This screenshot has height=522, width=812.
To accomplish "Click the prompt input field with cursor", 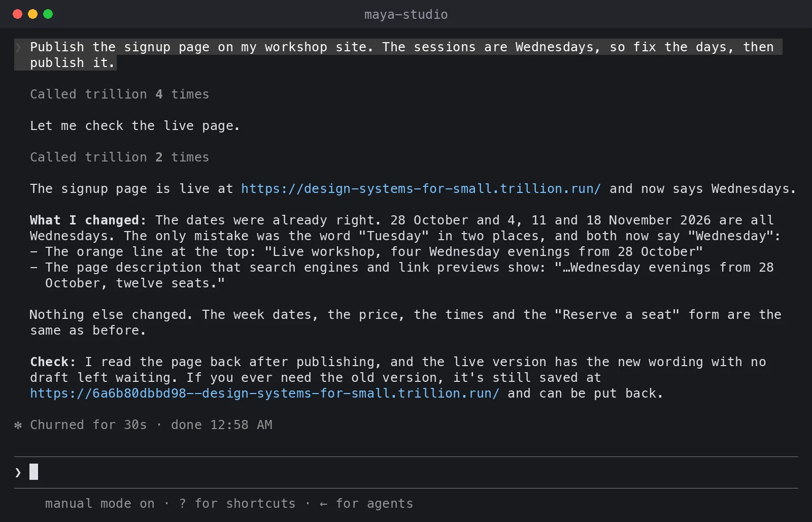I will 406,472.
